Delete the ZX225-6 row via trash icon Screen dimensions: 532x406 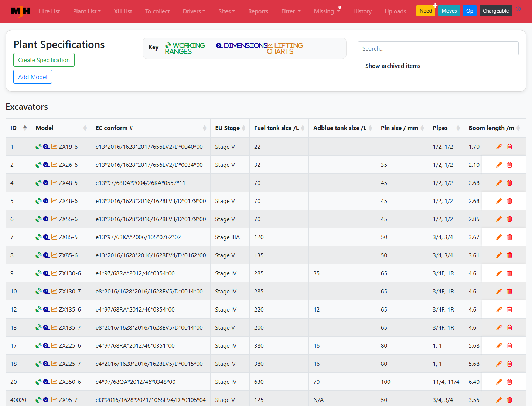coord(509,345)
